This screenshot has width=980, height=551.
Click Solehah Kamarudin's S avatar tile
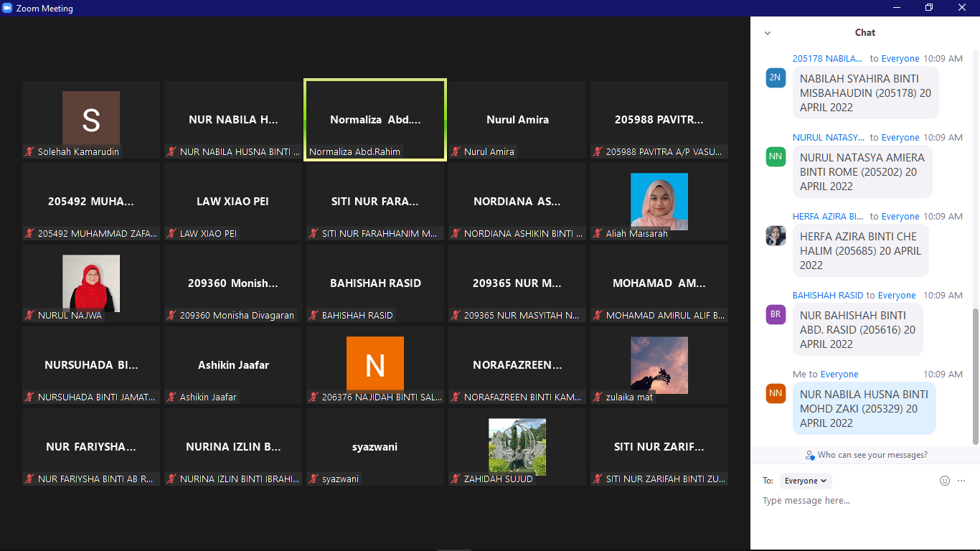[91, 118]
